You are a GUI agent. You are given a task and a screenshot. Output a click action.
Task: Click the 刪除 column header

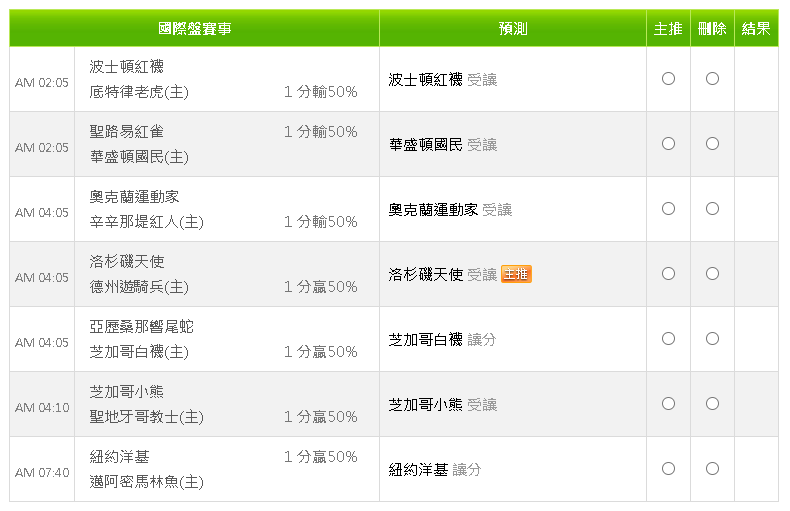pyautogui.click(x=712, y=28)
